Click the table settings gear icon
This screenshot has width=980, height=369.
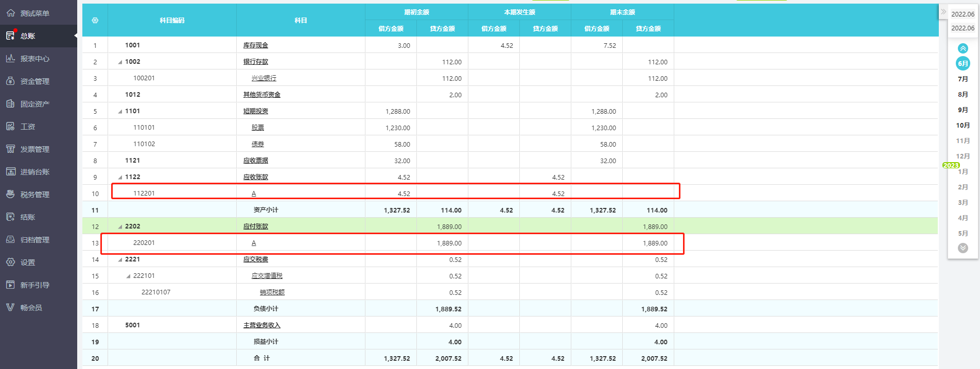[x=95, y=21]
